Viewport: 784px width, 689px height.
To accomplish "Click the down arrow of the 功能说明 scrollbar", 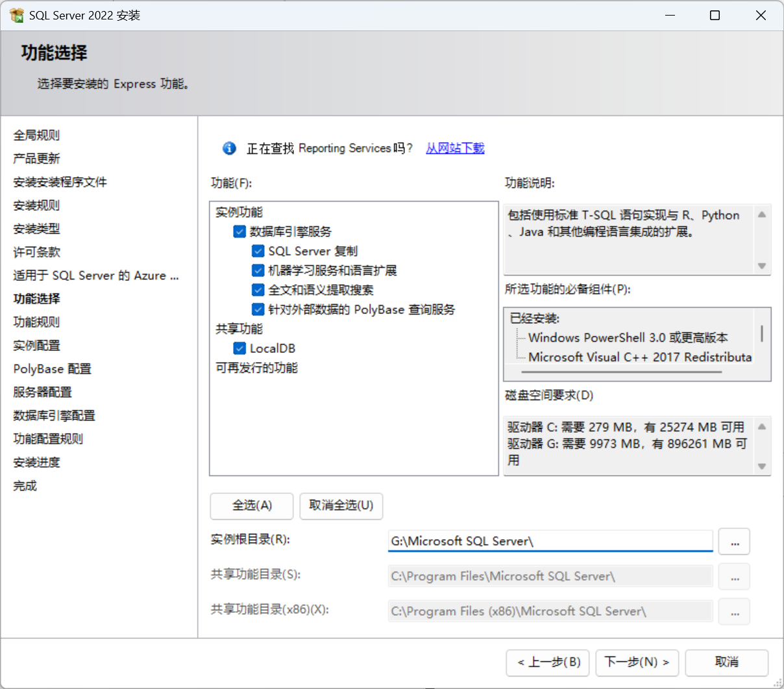I will 762,266.
